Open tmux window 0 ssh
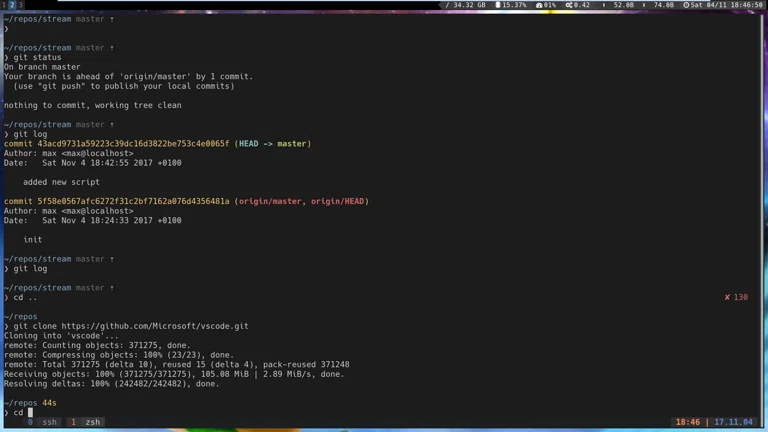Screen dimensions: 768x432 click(42, 422)
